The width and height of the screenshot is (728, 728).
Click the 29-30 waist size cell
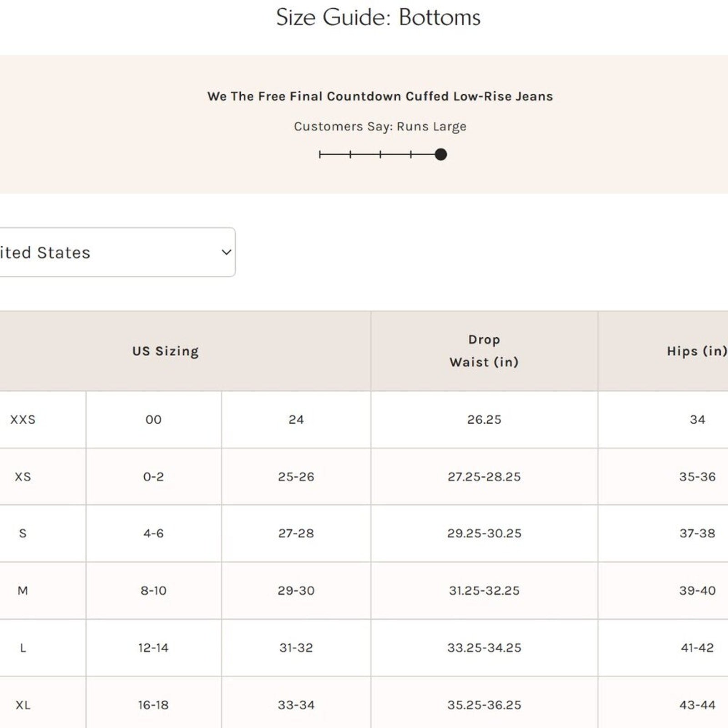[x=296, y=591]
